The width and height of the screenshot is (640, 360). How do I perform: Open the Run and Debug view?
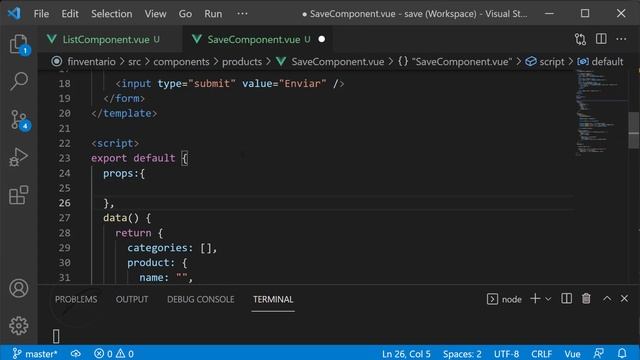click(19, 157)
